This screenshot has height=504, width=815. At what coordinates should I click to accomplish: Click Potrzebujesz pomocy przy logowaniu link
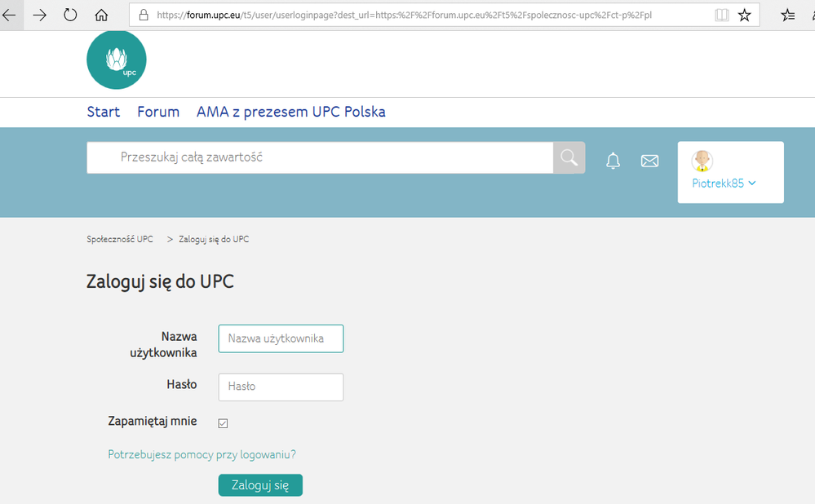point(202,454)
